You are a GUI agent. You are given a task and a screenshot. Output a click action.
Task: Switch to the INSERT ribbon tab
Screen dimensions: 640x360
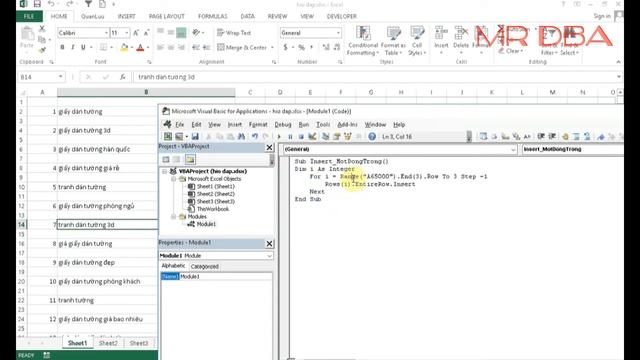point(127,16)
